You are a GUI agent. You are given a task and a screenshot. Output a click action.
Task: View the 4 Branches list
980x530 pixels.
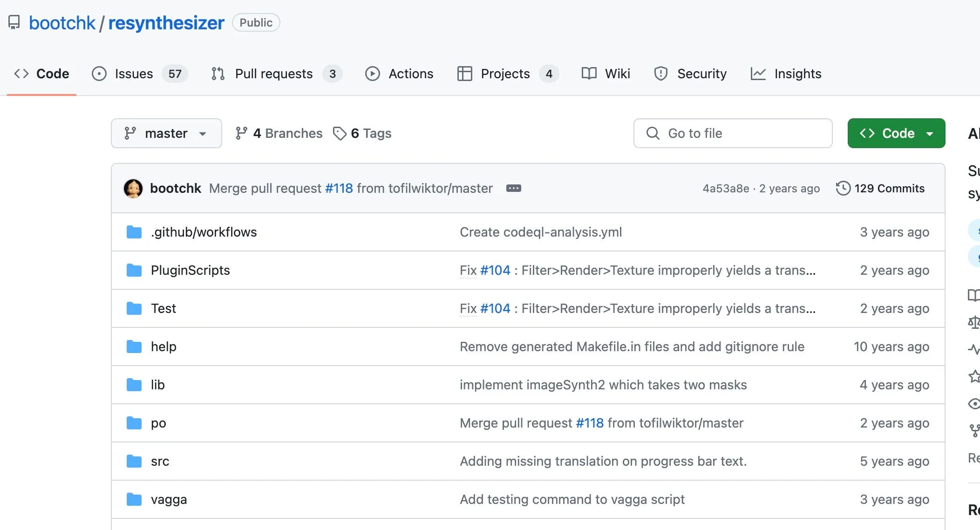coord(279,133)
